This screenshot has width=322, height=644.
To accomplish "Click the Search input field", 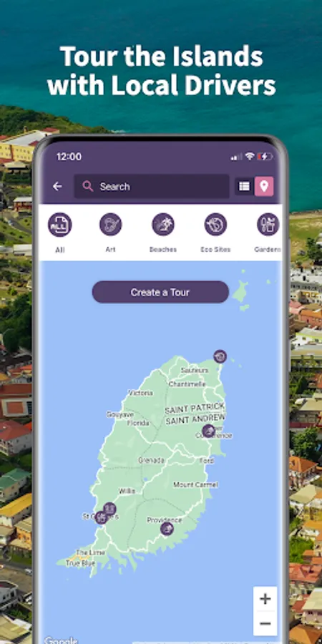I will coord(152,187).
